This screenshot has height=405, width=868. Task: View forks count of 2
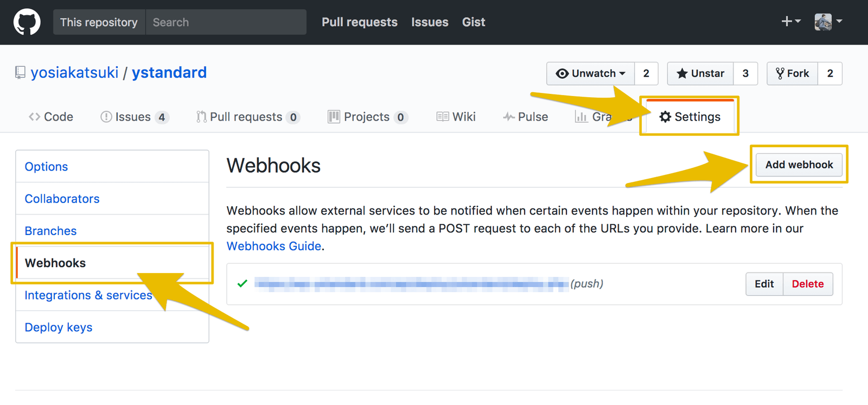830,73
